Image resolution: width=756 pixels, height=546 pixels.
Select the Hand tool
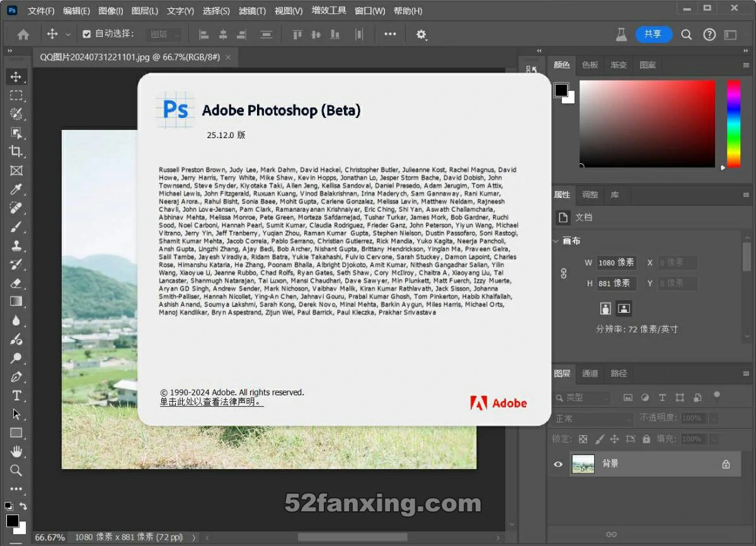coord(16,451)
